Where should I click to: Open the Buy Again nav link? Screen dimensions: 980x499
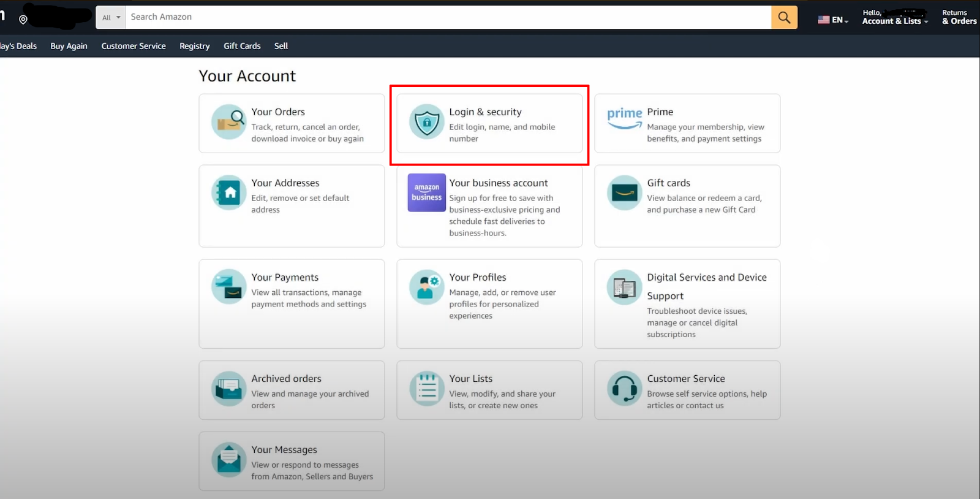(69, 46)
